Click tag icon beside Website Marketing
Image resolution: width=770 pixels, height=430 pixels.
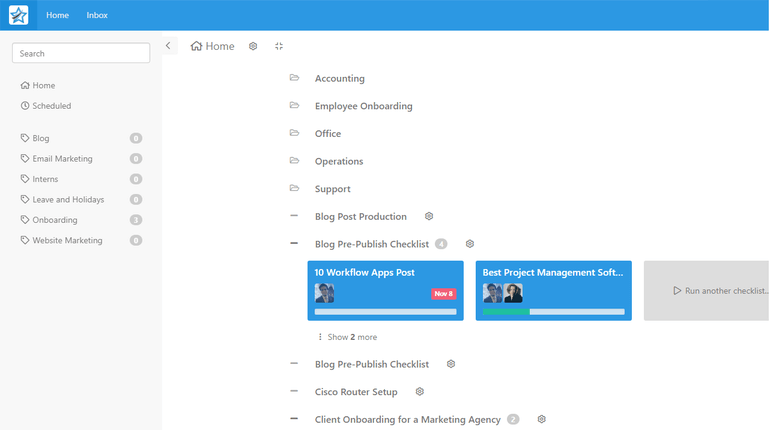(25, 240)
